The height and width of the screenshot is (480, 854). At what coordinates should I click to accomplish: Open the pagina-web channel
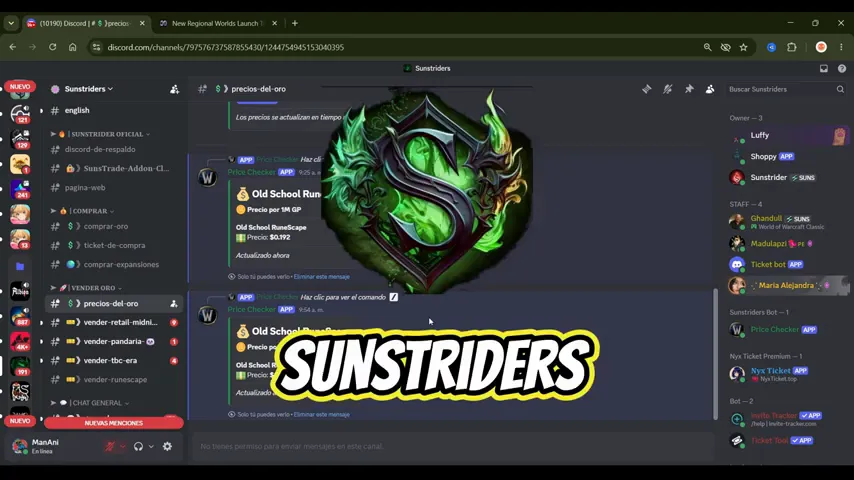114,187
